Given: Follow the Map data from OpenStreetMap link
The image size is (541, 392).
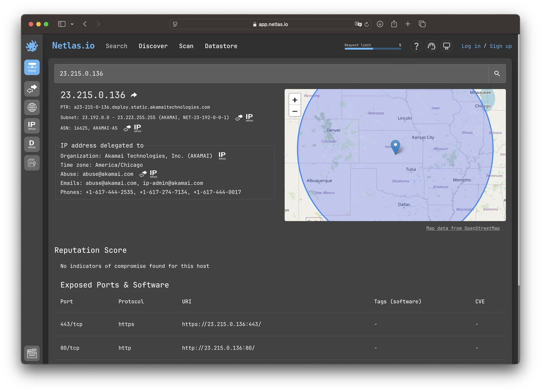Looking at the screenshot, I should 463,228.
